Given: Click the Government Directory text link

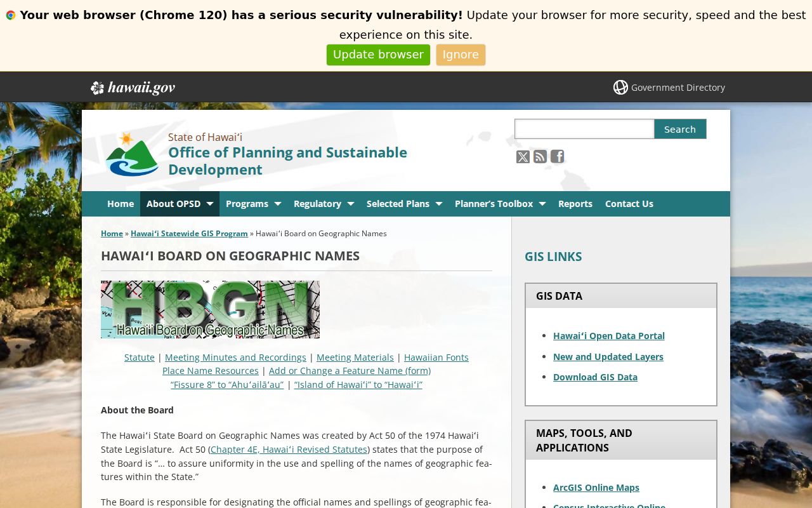Looking at the screenshot, I should (x=678, y=88).
